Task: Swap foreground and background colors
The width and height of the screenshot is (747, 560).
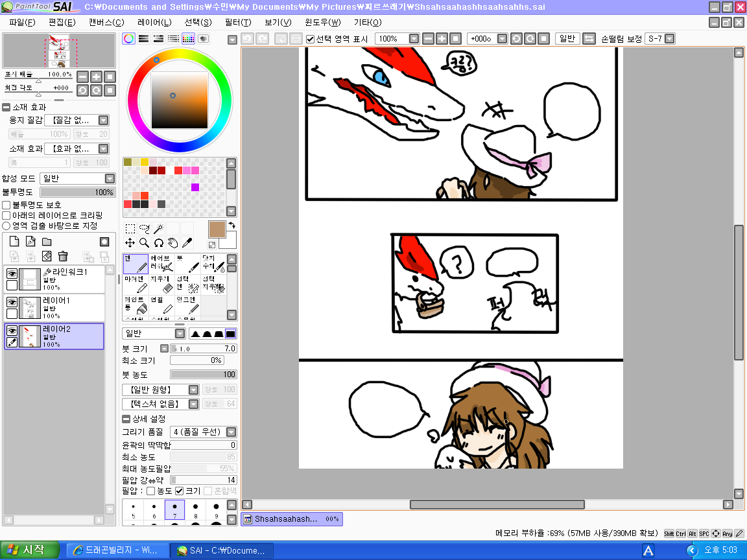Action: (232, 226)
